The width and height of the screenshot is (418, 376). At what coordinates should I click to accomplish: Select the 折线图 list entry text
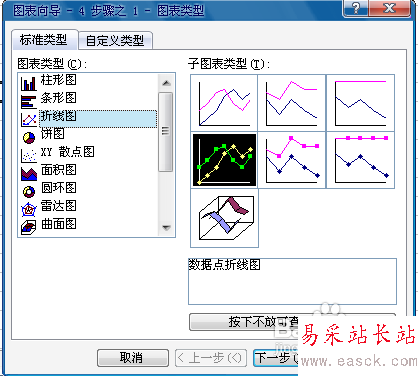(59, 116)
